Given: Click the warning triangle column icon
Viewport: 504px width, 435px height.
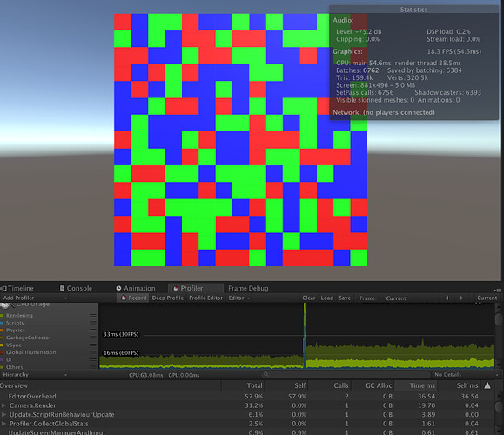Looking at the screenshot, I should (x=487, y=385).
